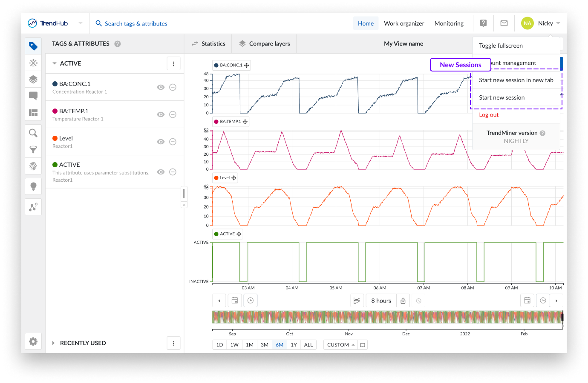Collapse the ACTIVE section
The image size is (588, 383).
[55, 63]
